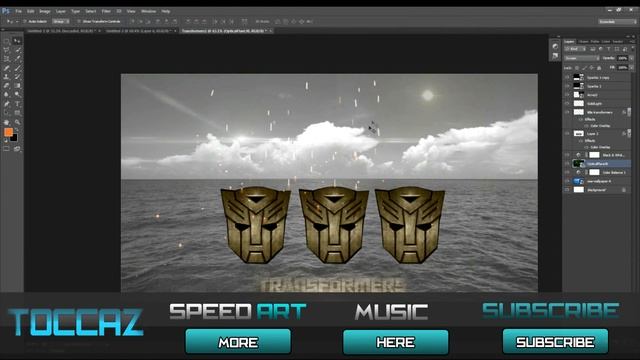Select the Gradient tool
The image size is (640, 360).
[x=17, y=86]
